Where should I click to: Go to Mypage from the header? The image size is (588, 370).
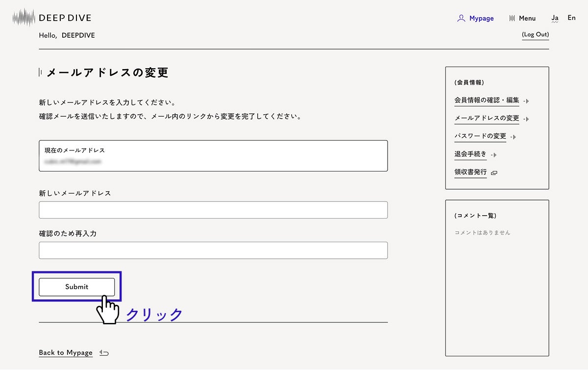481,18
